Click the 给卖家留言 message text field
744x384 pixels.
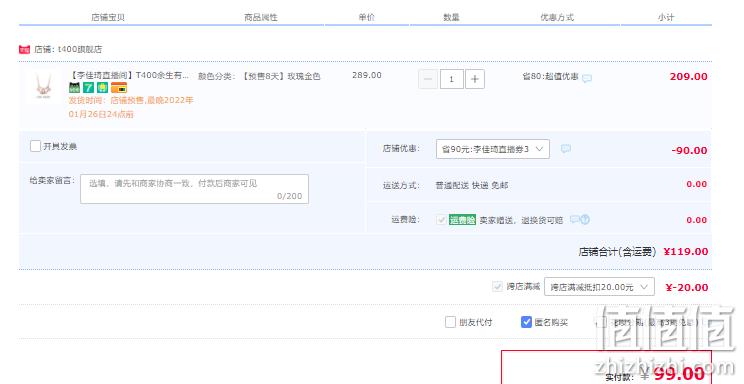195,189
